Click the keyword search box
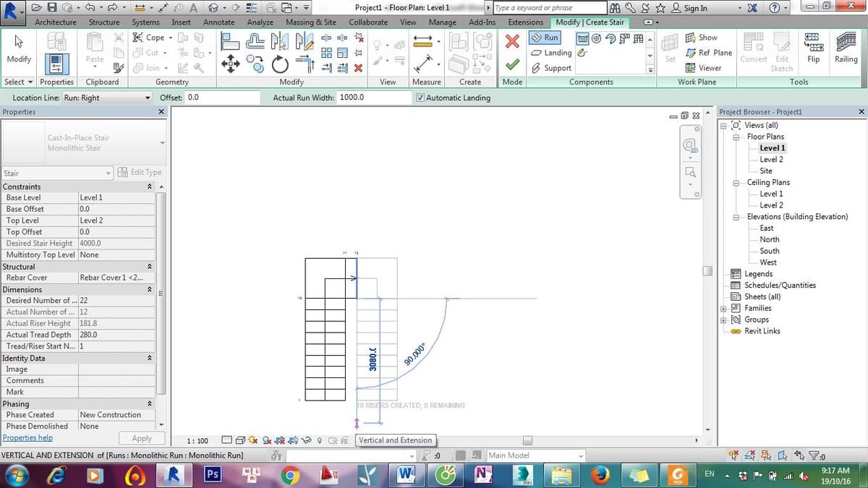 (x=549, y=8)
